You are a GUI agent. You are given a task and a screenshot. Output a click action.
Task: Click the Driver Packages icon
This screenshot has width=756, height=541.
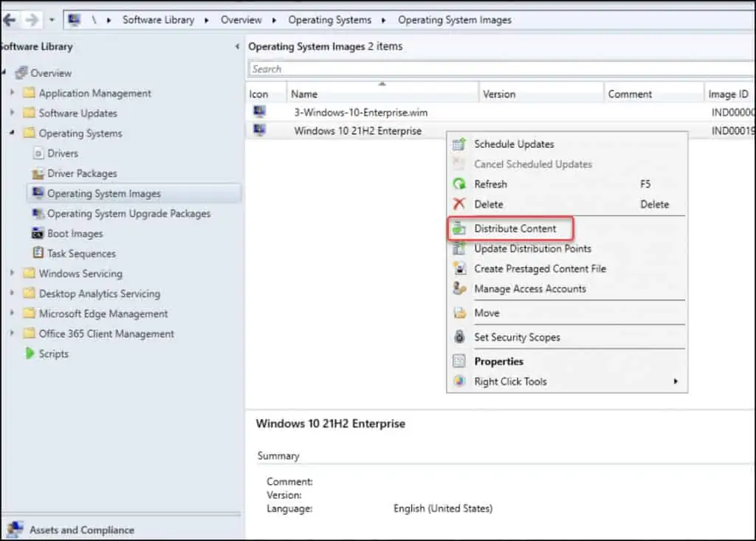[38, 173]
